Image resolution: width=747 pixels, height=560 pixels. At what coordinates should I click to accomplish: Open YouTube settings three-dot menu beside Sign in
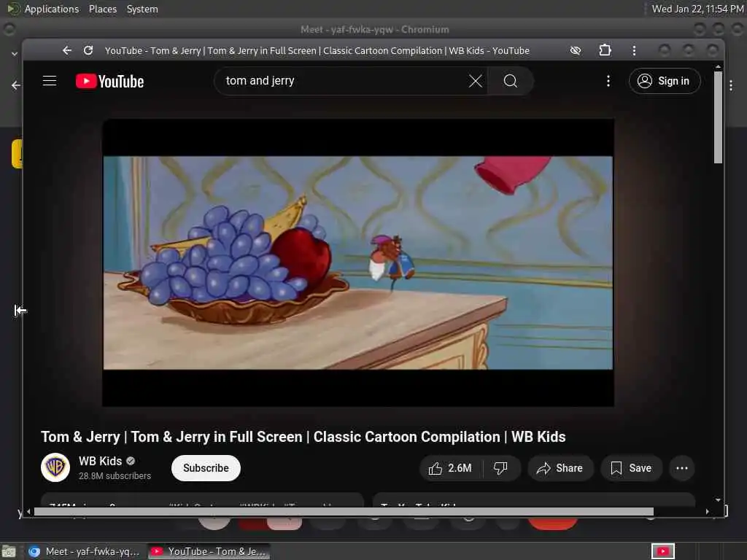608,81
